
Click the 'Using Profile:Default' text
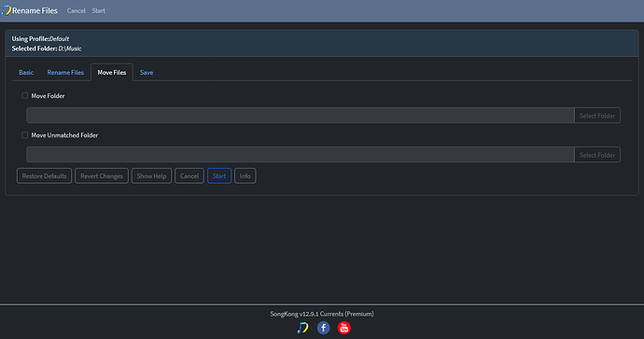[40, 38]
